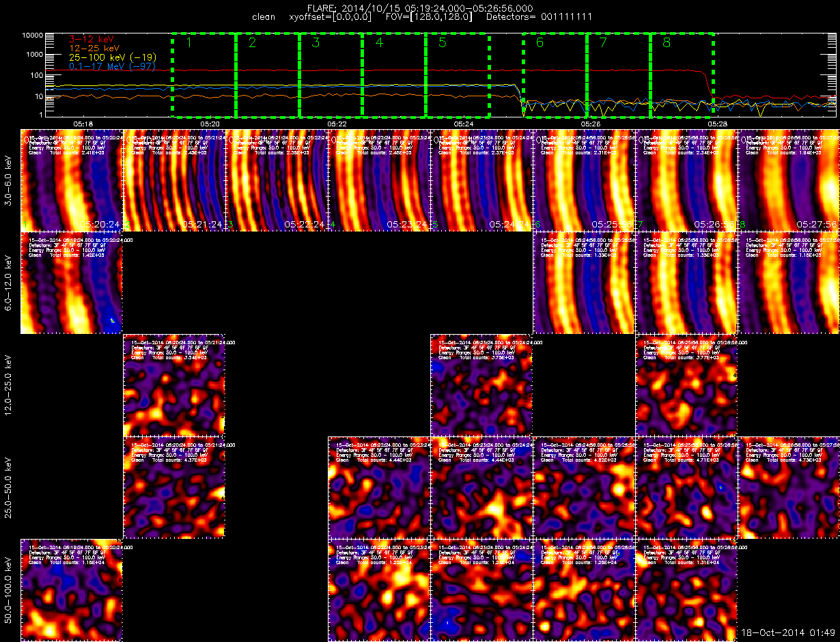Click the 50-100 keV image for interval 7
840x642 pixels.
point(686,590)
